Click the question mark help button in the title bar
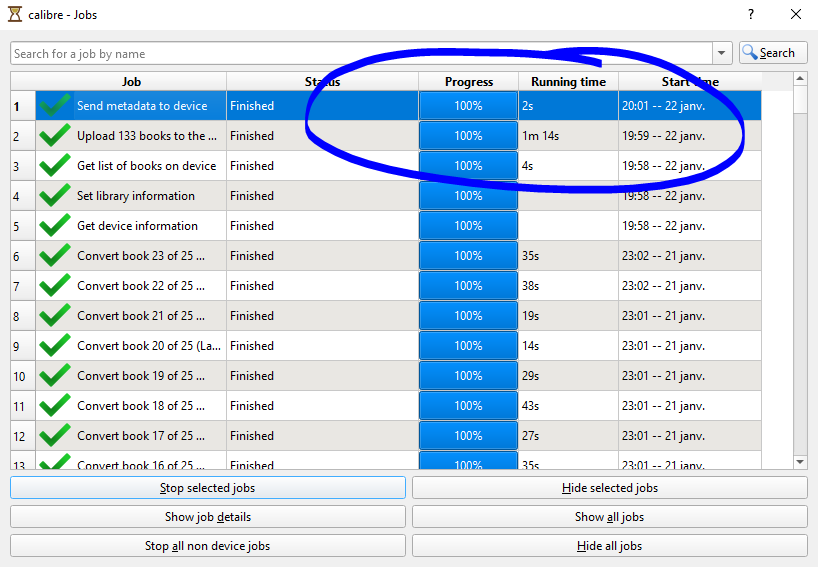Image resolution: width=818 pixels, height=567 pixels. pyautogui.click(x=751, y=14)
